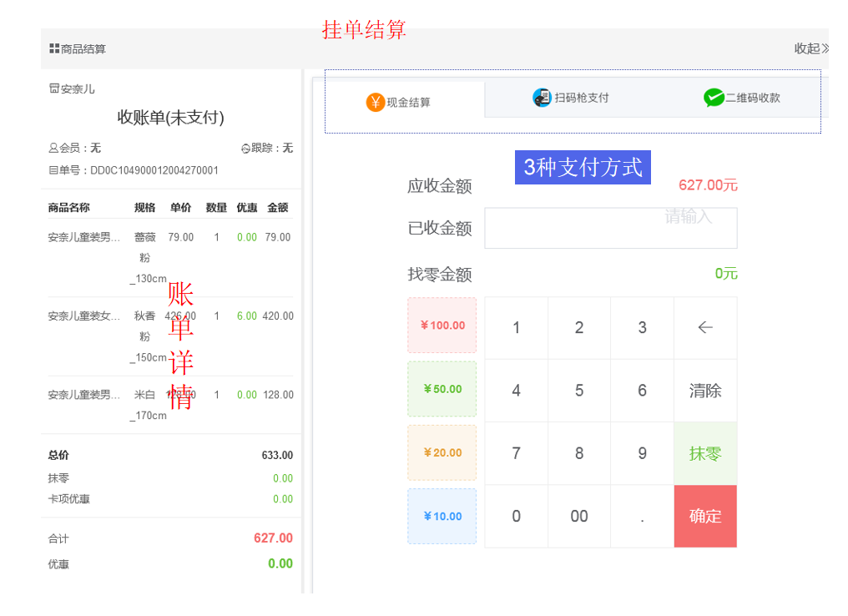Click the 蔷薇粉_130cm spec cell
848x616 pixels.
(x=148, y=257)
